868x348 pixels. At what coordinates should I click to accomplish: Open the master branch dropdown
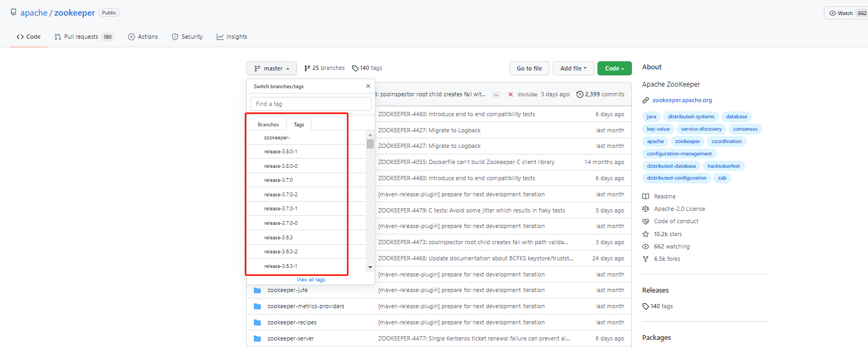pos(272,68)
